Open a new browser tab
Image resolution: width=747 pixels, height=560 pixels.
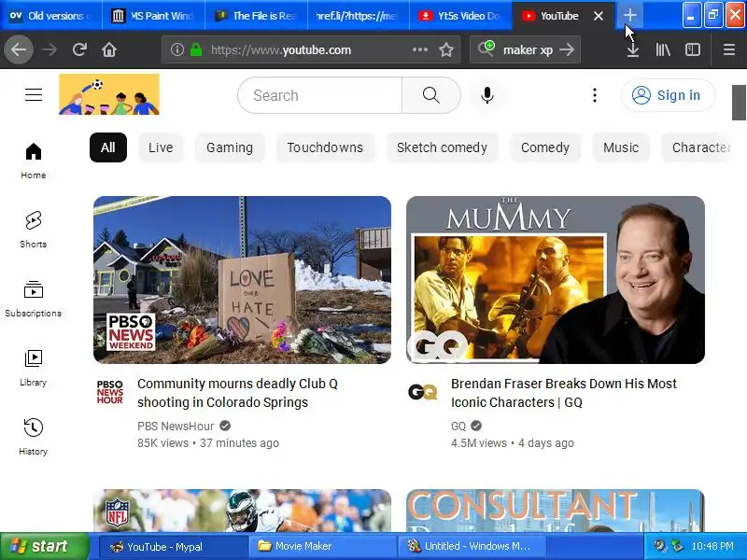629,15
